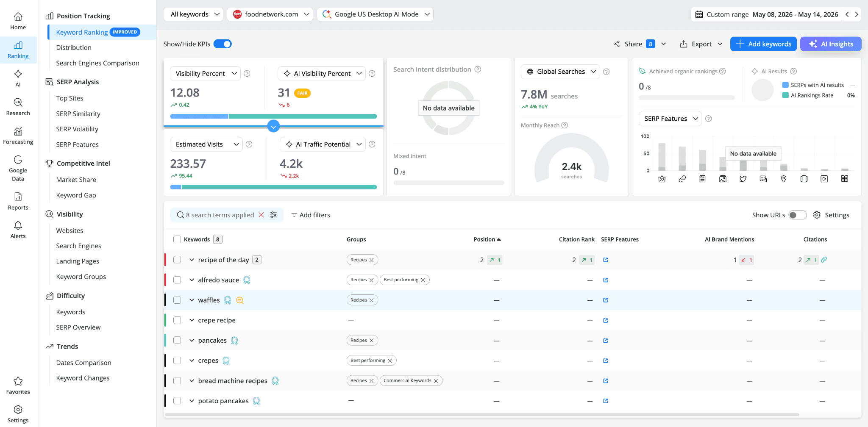Open the Forecasting section icon
The height and width of the screenshot is (427, 868).
18,131
